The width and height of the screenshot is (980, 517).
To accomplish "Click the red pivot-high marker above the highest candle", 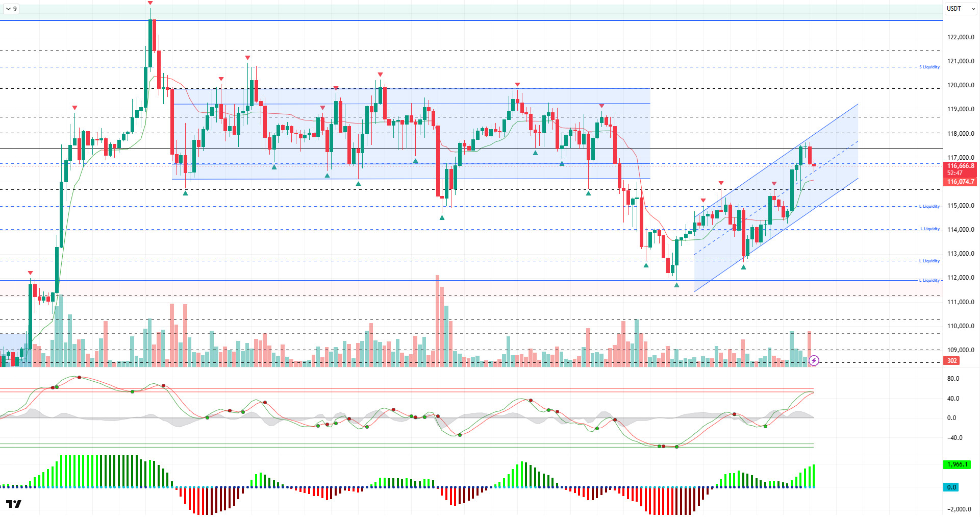I will click(150, 3).
